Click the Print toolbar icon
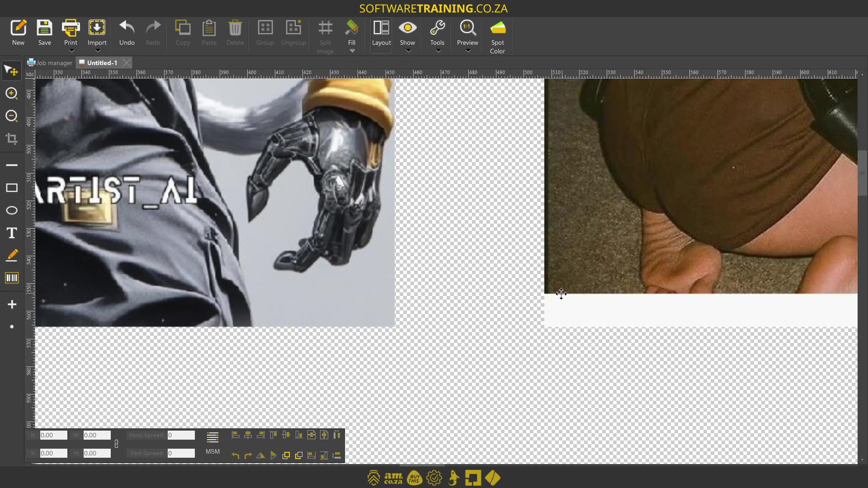This screenshot has height=488, width=868. [x=71, y=28]
